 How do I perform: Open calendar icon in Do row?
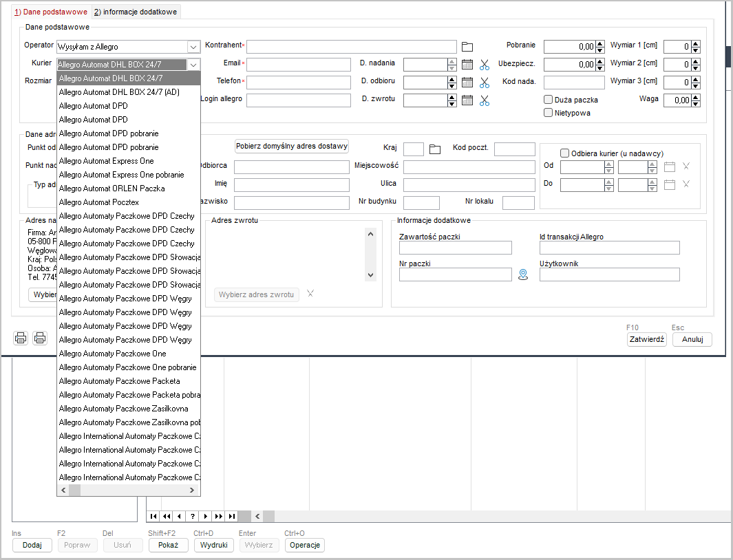(670, 184)
